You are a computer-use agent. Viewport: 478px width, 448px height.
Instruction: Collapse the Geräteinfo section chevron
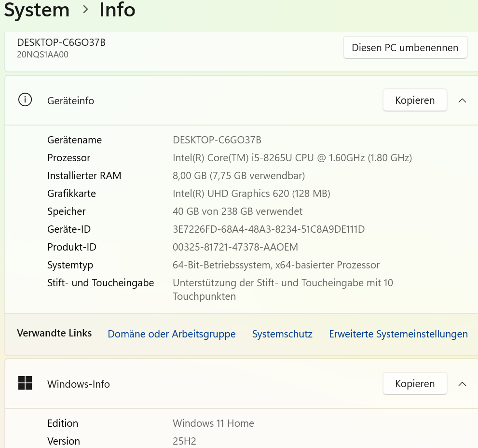462,100
